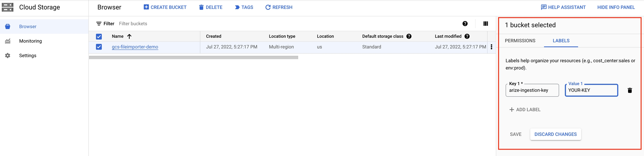Refresh the bucket list
This screenshot has height=156, width=644.
click(279, 7)
